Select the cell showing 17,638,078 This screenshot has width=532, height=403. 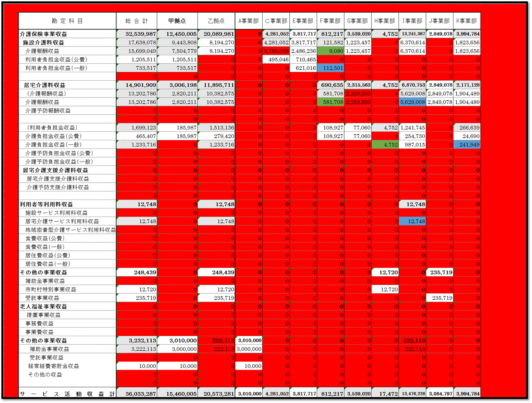pyautogui.click(x=137, y=42)
